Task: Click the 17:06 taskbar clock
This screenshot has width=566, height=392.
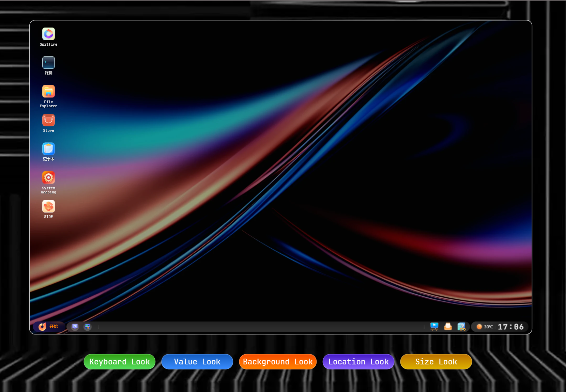Action: 510,327
